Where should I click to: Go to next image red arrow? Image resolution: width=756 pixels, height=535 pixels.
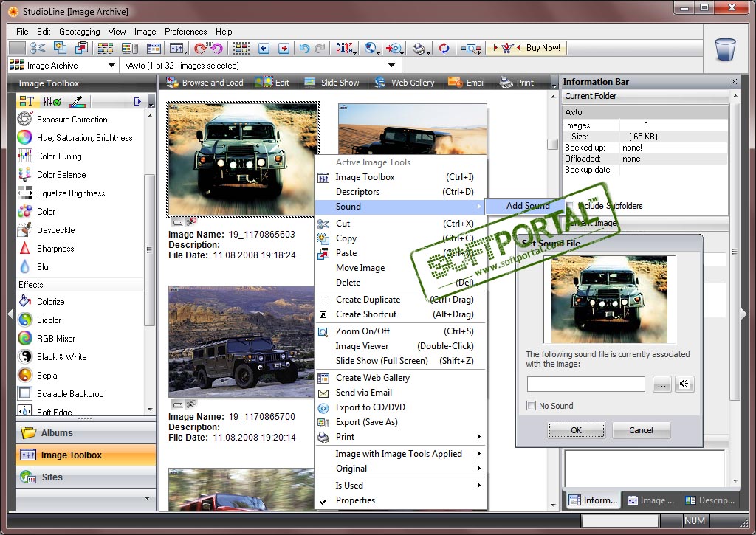[x=284, y=48]
